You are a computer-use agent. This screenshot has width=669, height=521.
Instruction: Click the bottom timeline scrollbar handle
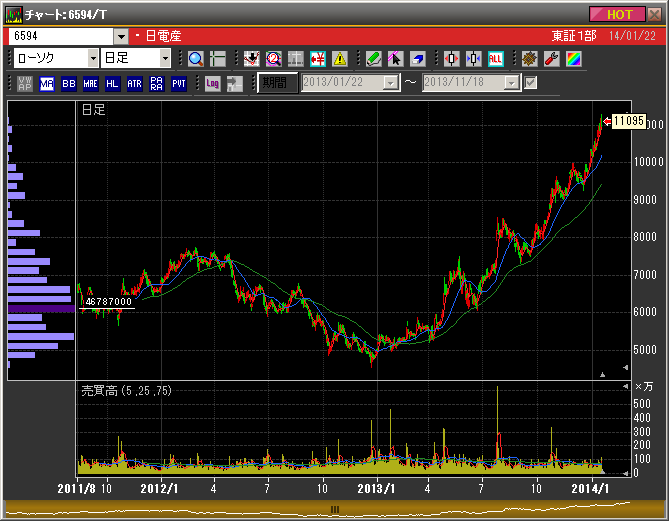click(x=335, y=509)
